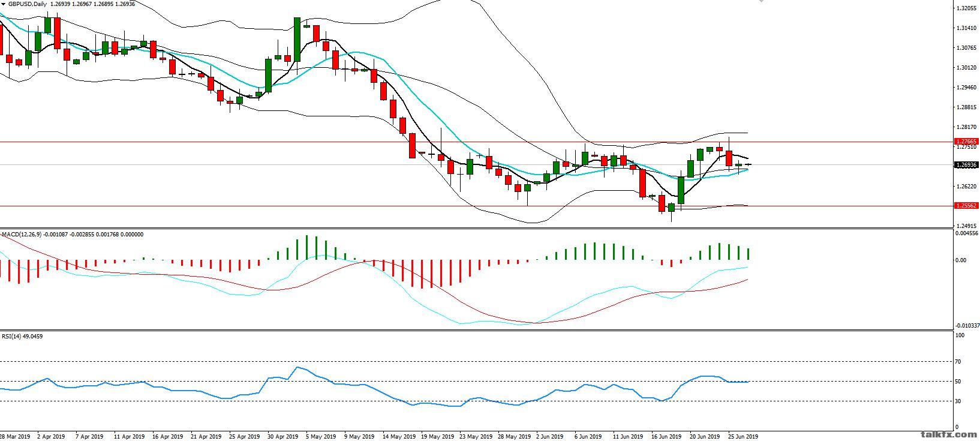Click the 1.28815 price scale label

[x=967, y=107]
